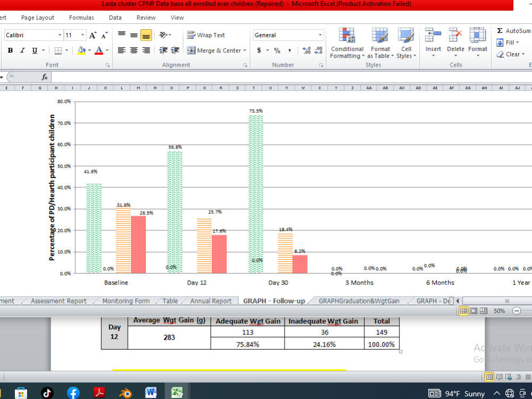Click AutoSum button
The width and height of the screenshot is (532, 399).
tap(514, 30)
